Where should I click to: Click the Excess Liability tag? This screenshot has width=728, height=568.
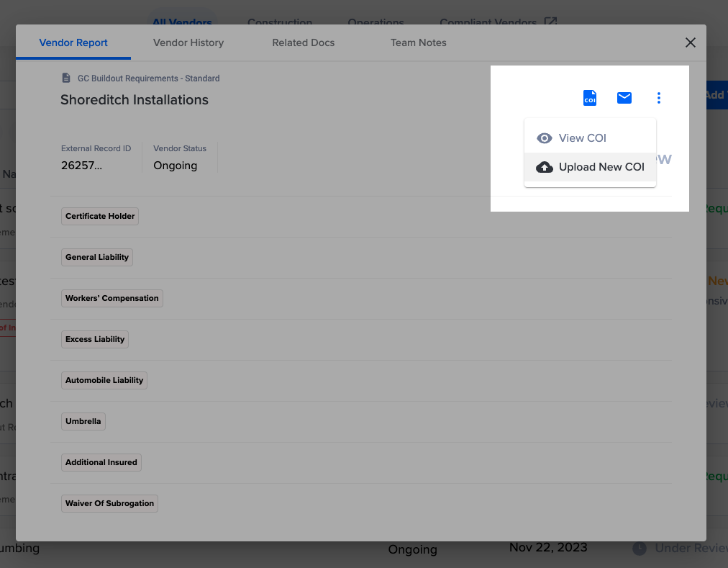coord(95,339)
